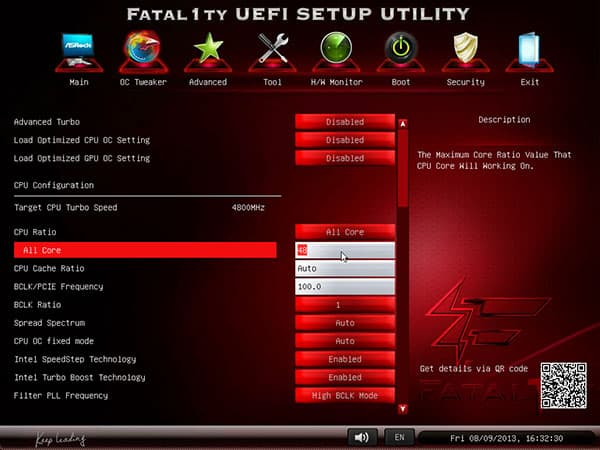Click the Target CPU Turbo Speed label
Screen dimensions: 600x450
point(65,207)
